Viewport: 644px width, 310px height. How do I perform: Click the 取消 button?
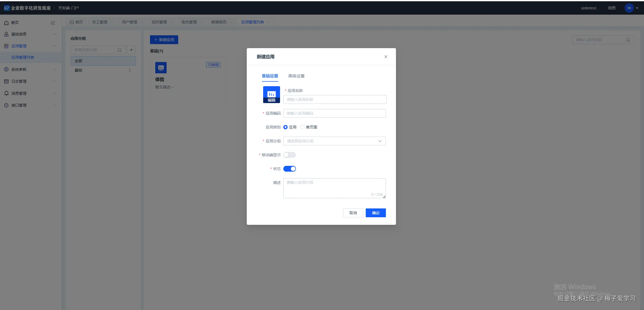353,213
